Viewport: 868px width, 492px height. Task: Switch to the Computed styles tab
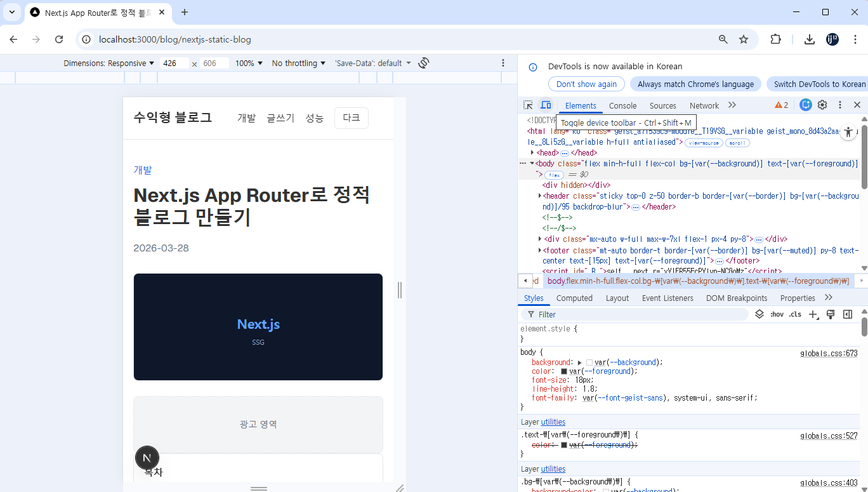pos(574,298)
